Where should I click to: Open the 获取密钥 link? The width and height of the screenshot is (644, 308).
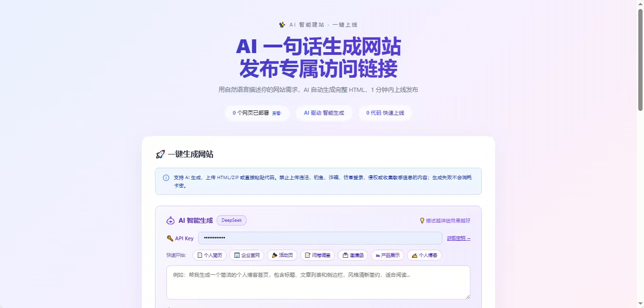(459, 238)
